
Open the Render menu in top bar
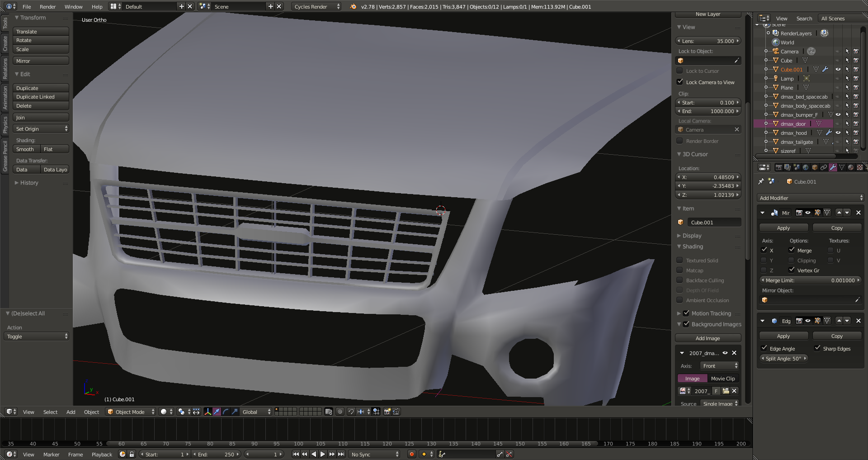[47, 7]
